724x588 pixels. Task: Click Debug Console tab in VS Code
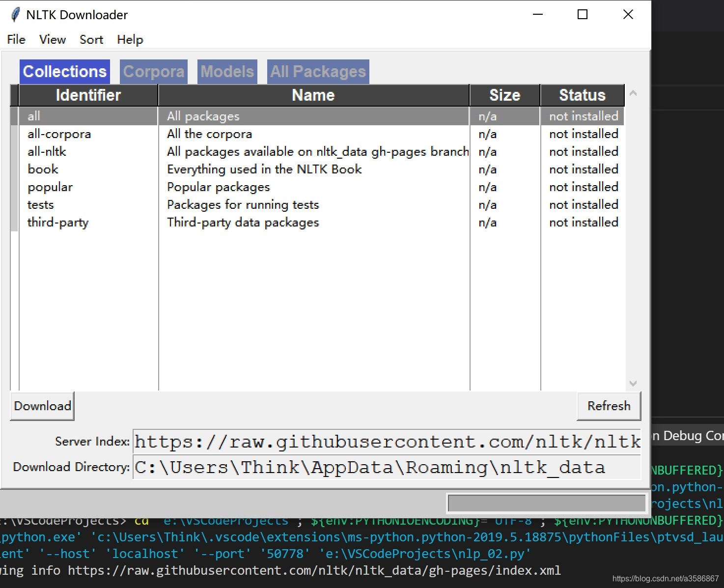688,436
